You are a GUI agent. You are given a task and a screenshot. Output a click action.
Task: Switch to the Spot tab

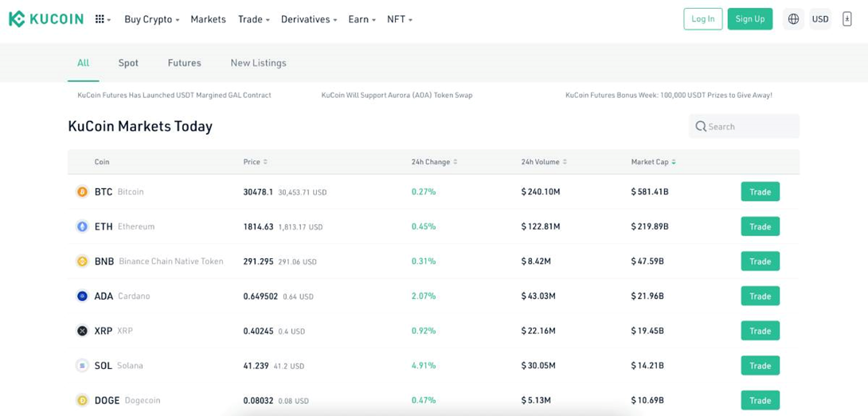click(x=128, y=63)
